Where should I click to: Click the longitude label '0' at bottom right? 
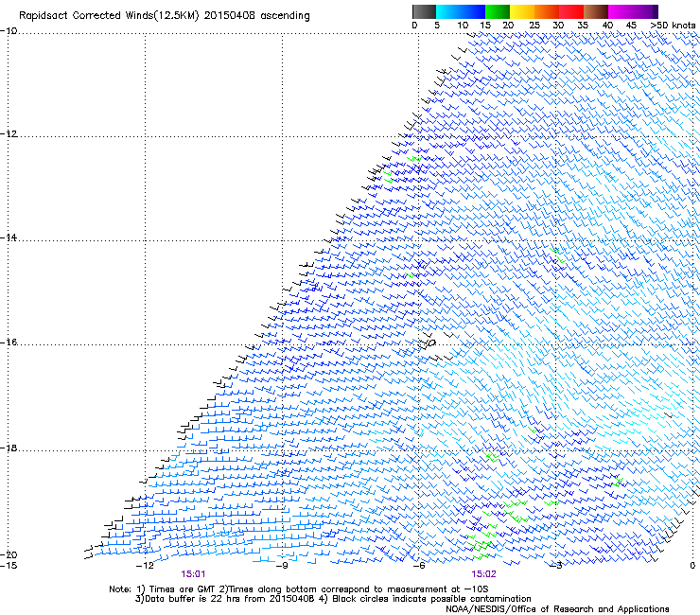692,566
